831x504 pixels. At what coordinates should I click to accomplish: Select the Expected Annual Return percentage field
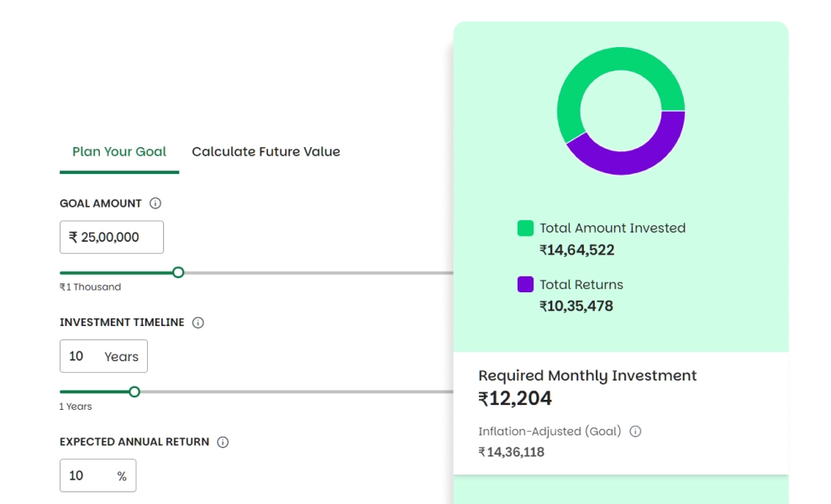pyautogui.click(x=97, y=475)
